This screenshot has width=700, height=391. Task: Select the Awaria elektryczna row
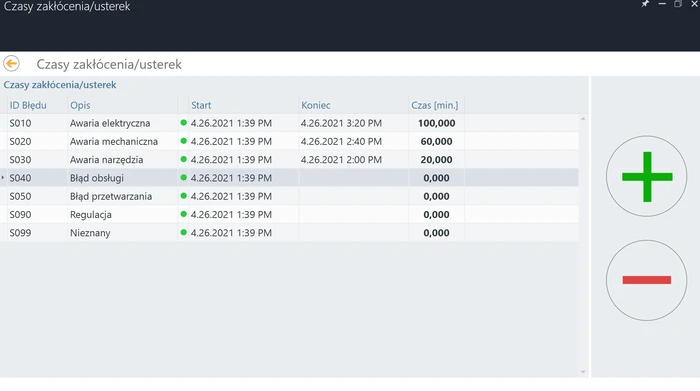click(x=289, y=123)
